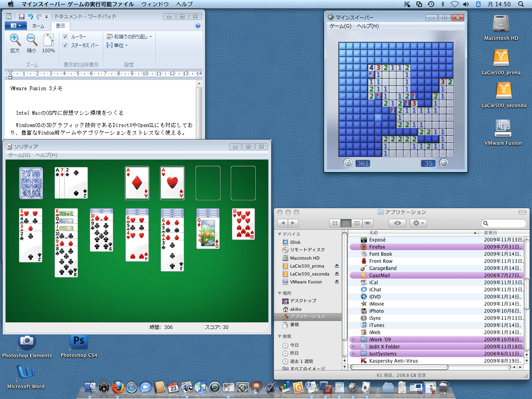
Task: Click the Finder search field
Action: [x=506, y=223]
